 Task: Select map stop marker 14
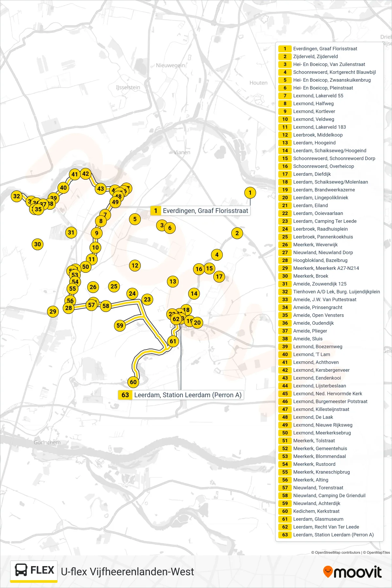[194, 294]
